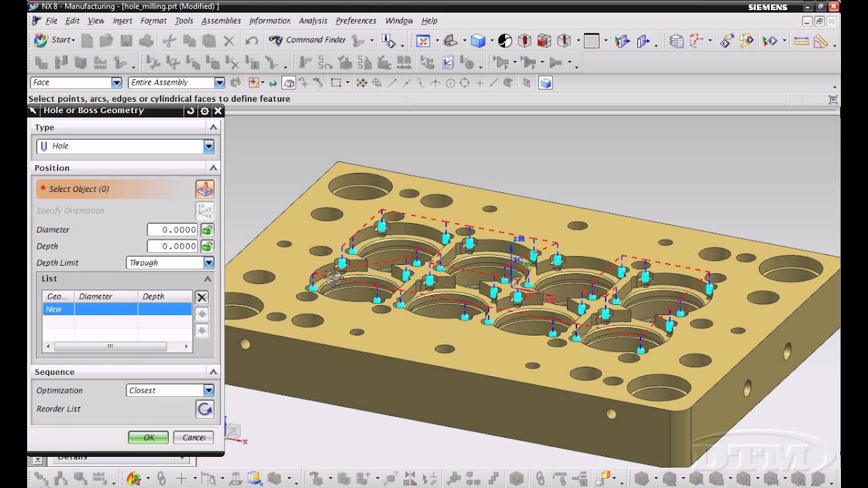
Task: Select the New row in the list
Action: pyautogui.click(x=117, y=309)
